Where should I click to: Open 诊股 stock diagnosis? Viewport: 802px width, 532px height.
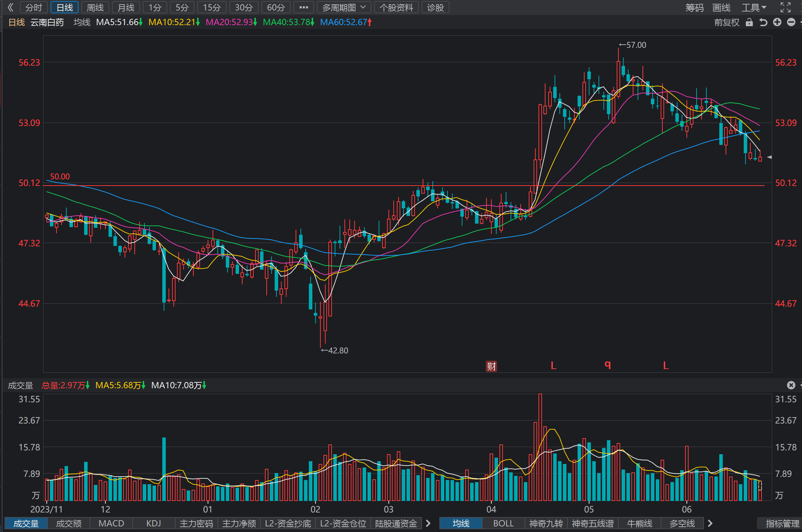point(435,7)
